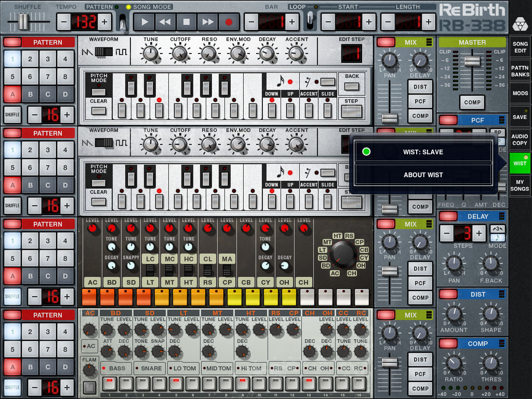Hit the Rewind transport button

[x=165, y=22]
